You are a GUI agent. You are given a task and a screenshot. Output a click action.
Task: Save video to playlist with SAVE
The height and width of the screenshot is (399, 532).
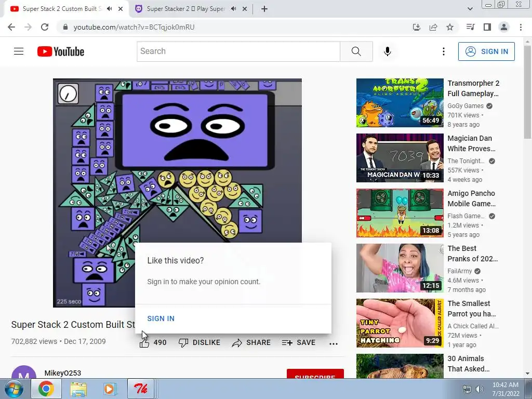click(x=299, y=343)
